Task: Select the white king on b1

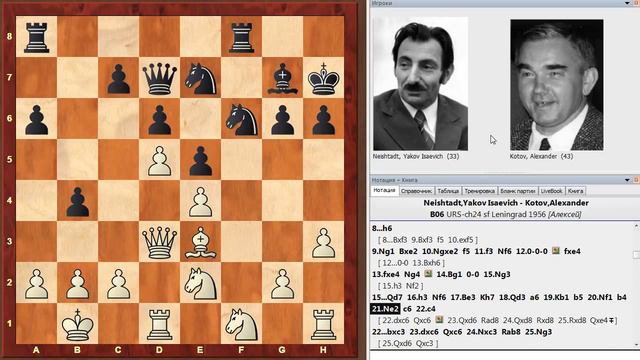Action: click(78, 324)
